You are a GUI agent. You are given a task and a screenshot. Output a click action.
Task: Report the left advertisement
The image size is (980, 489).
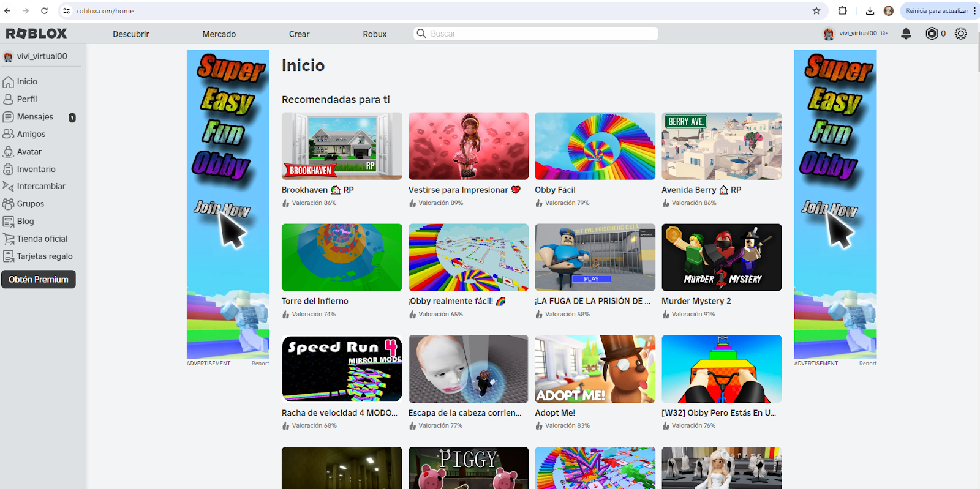(260, 364)
